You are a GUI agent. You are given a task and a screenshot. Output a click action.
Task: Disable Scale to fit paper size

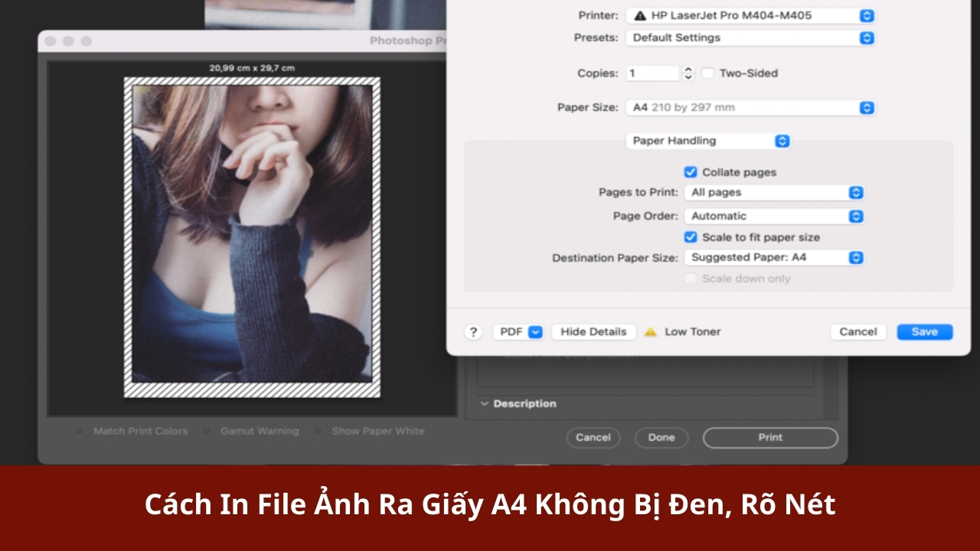691,237
